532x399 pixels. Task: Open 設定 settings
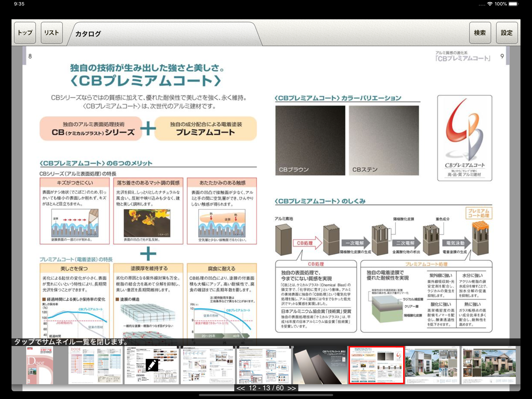(507, 33)
